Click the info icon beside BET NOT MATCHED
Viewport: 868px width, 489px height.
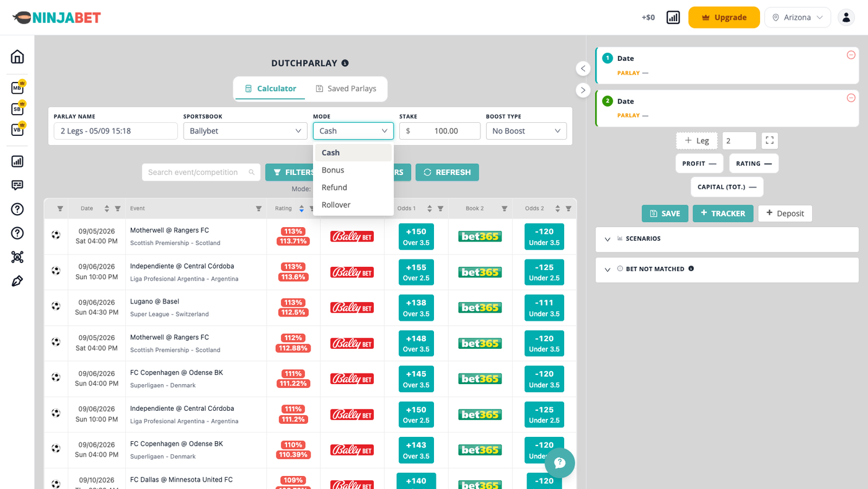click(691, 269)
